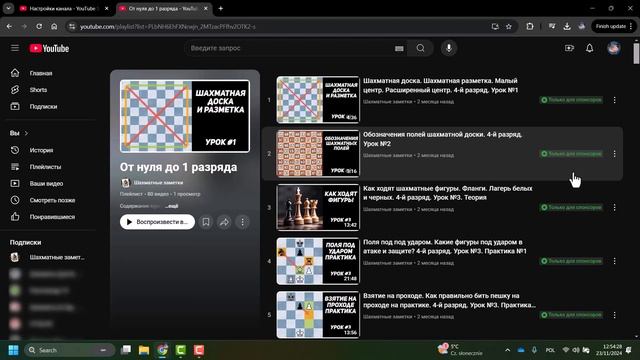
Task: Click Windows taskbar Search box
Action: 69,350
